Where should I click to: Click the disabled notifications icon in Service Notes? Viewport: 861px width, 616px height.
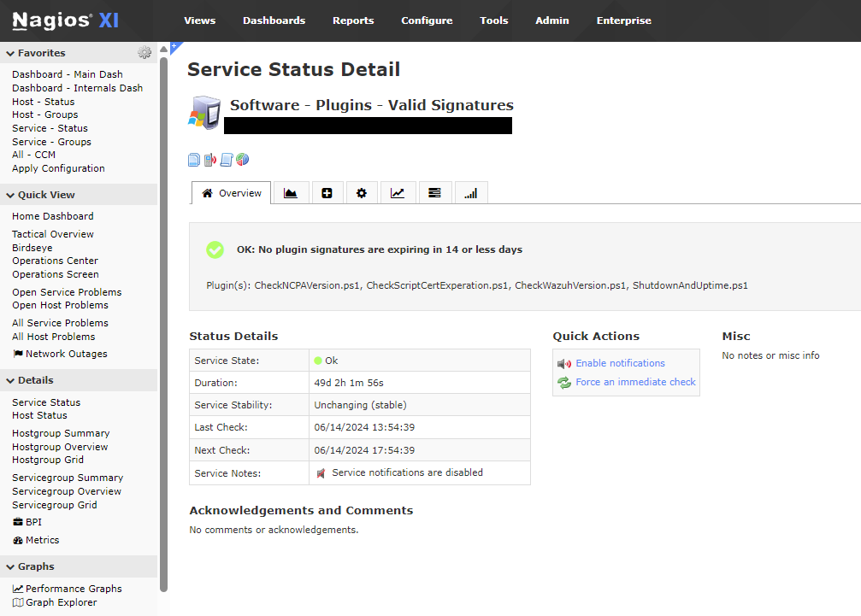[x=321, y=472]
